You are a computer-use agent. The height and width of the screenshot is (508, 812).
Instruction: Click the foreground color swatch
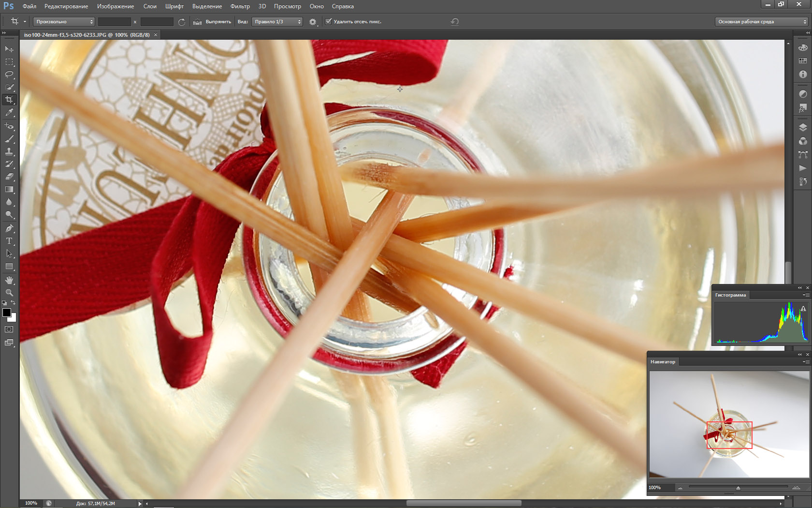pos(7,313)
